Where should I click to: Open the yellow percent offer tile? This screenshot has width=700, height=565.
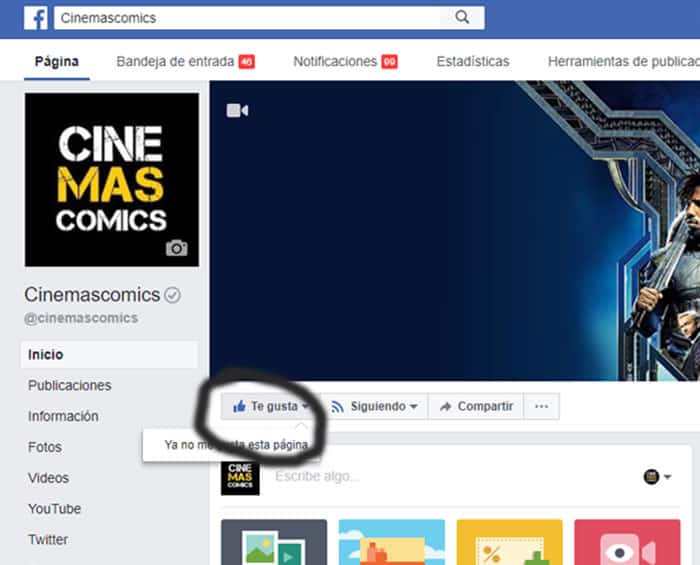click(x=509, y=542)
